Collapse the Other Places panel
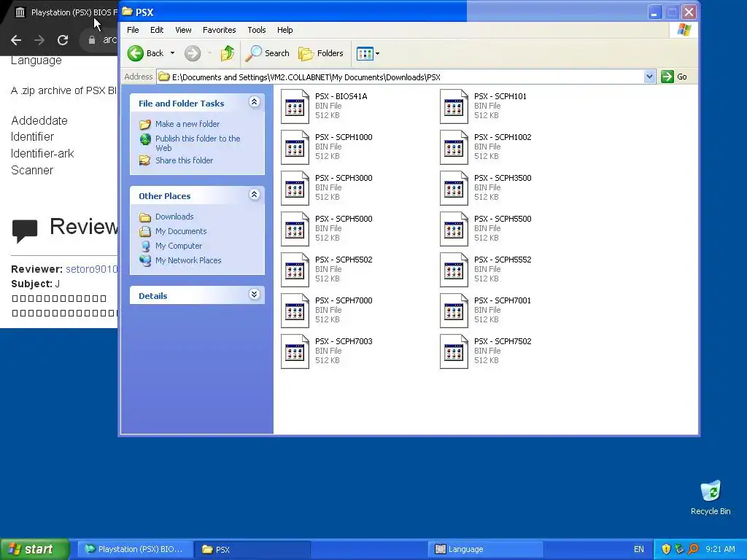Image resolution: width=747 pixels, height=560 pixels. pos(254,194)
